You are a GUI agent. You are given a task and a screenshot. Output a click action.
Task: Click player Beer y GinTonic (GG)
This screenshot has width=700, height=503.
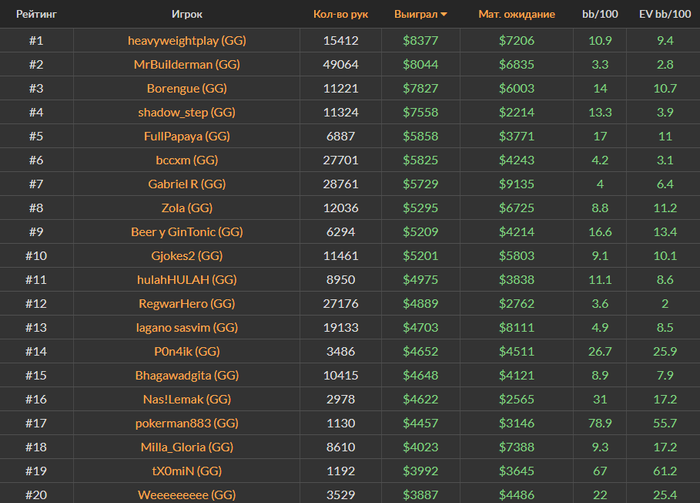(186, 232)
